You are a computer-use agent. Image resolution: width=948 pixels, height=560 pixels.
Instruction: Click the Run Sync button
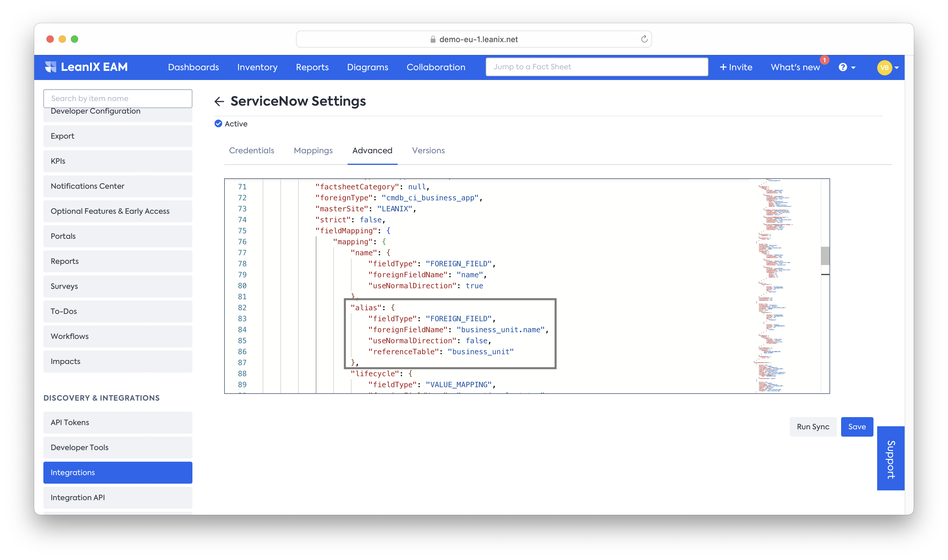tap(813, 427)
